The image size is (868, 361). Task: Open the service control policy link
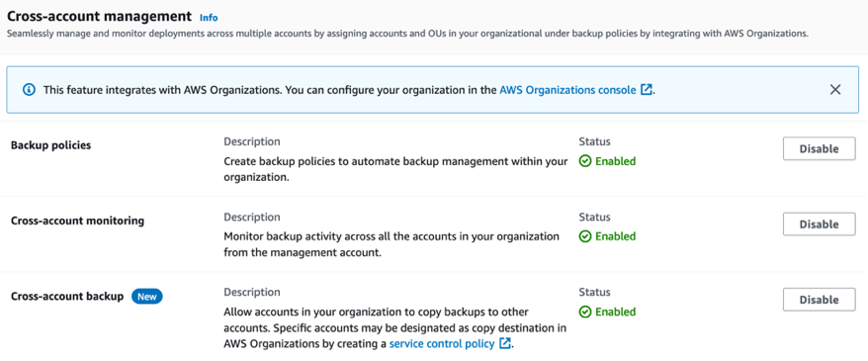(442, 344)
